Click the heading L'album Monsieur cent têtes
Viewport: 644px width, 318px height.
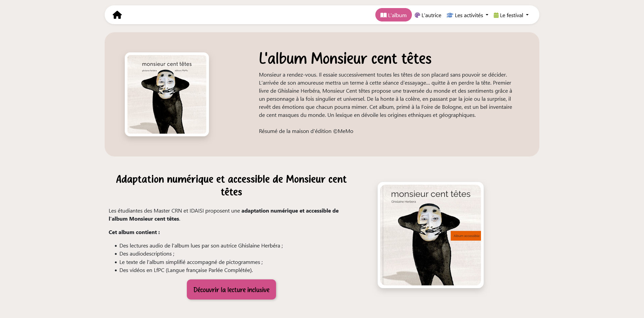pos(345,58)
